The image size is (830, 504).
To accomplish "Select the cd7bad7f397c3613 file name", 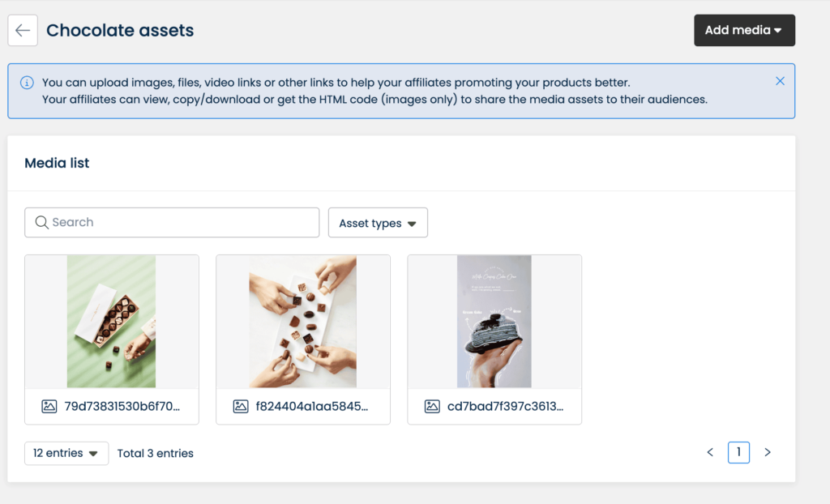I will [505, 406].
